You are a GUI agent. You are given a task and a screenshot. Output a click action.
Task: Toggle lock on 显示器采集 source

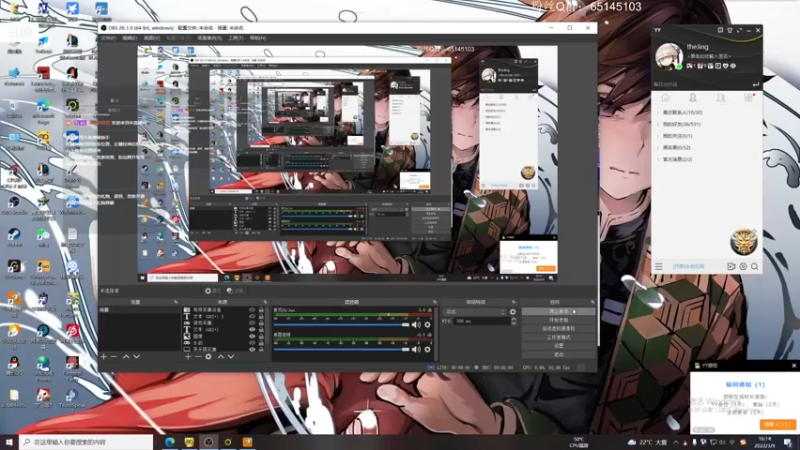(x=261, y=349)
